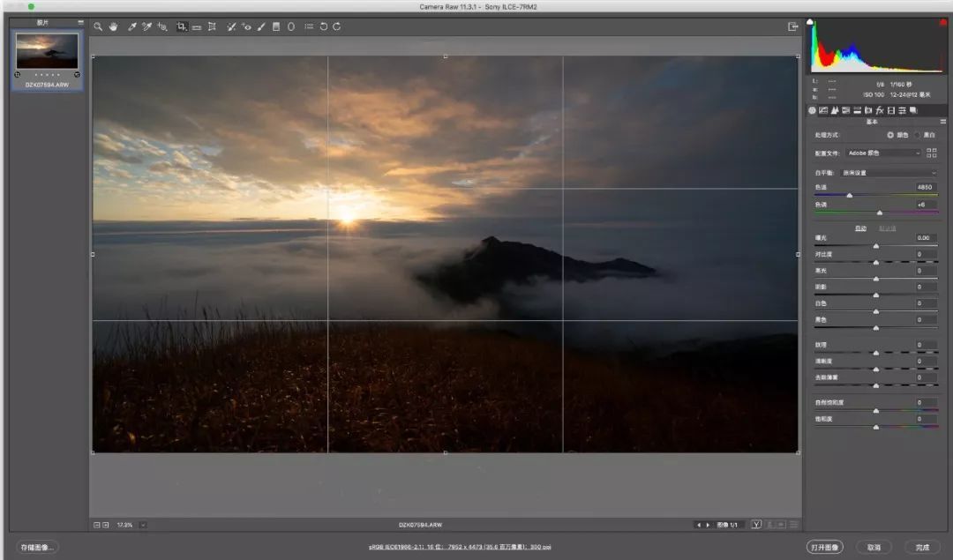
Task: Open the Calibration panel tab
Action: pos(890,110)
